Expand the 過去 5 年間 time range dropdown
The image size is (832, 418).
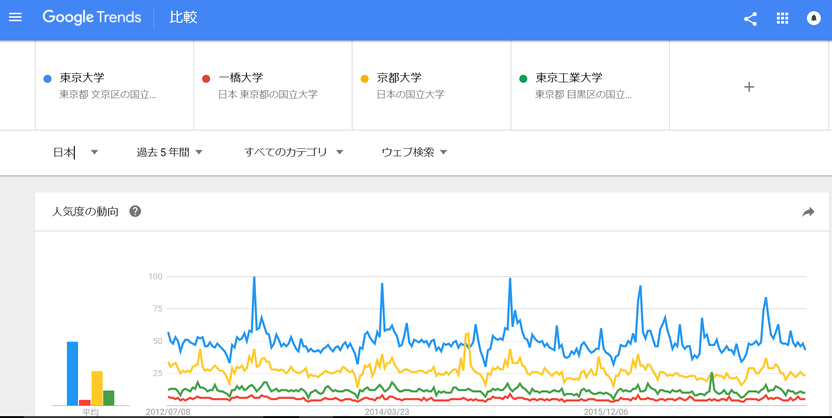click(x=169, y=153)
